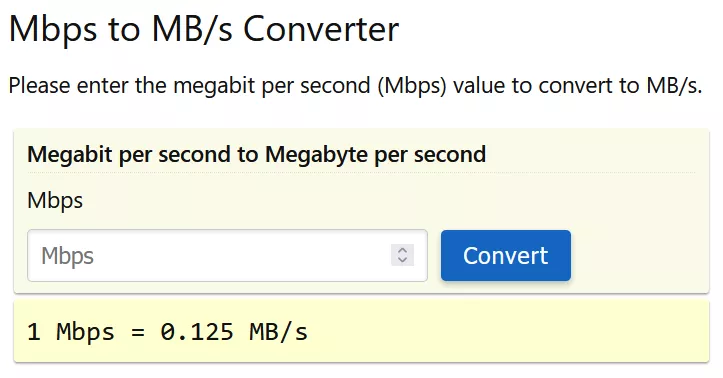Click the word Megabyte in the panel heading
Screen dimensions: 723x378
click(x=317, y=154)
